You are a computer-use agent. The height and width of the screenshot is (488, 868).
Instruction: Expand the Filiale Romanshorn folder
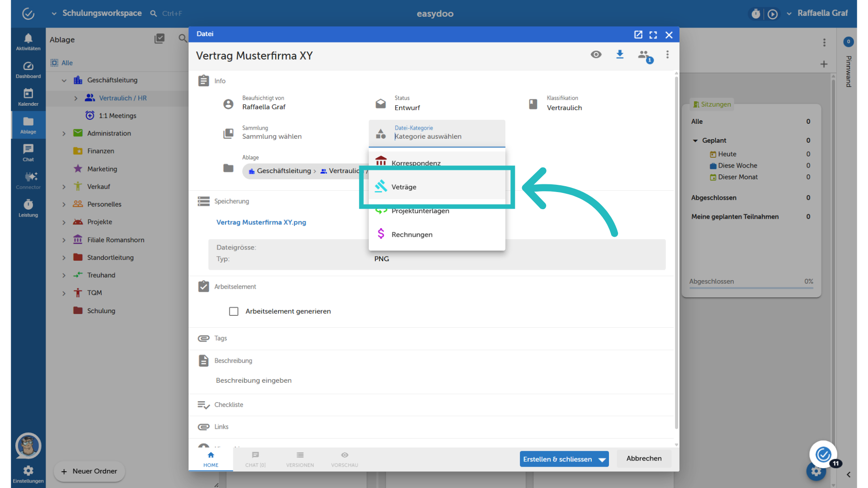[64, 240]
